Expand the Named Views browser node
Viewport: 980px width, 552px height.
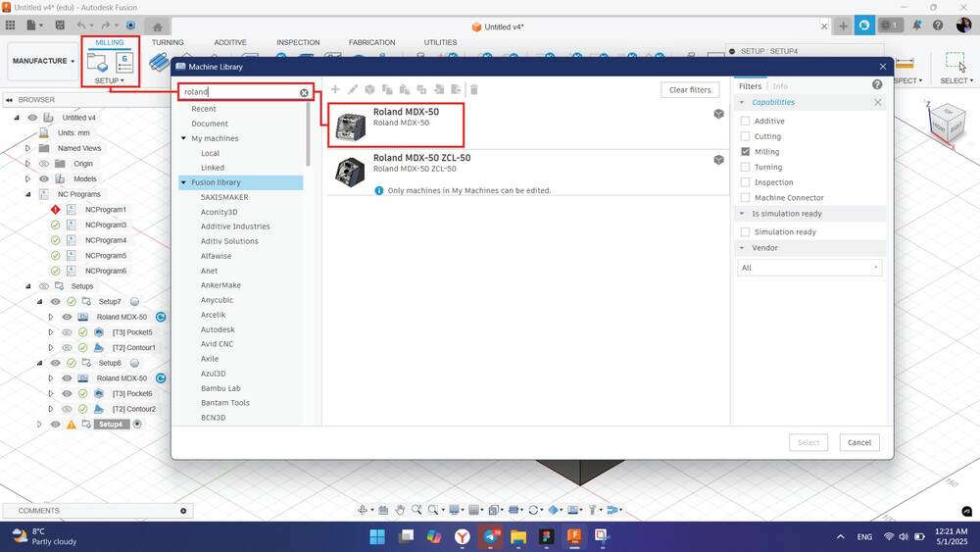(27, 148)
